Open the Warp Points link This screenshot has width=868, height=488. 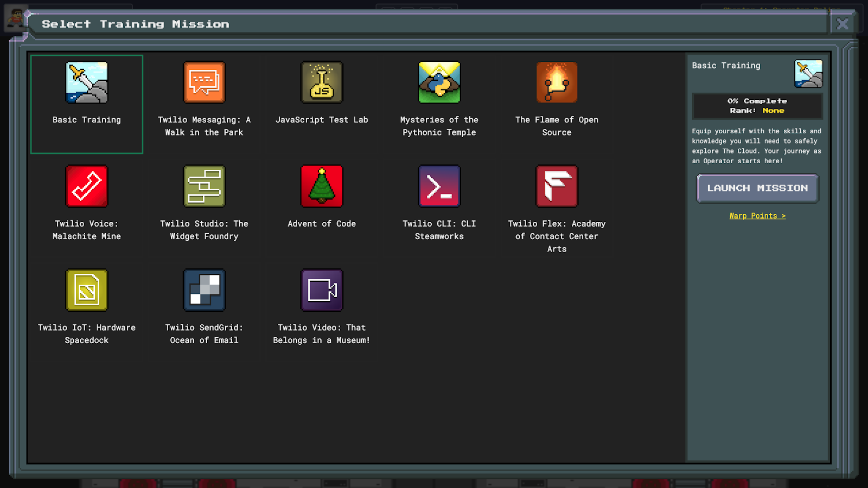pyautogui.click(x=757, y=216)
